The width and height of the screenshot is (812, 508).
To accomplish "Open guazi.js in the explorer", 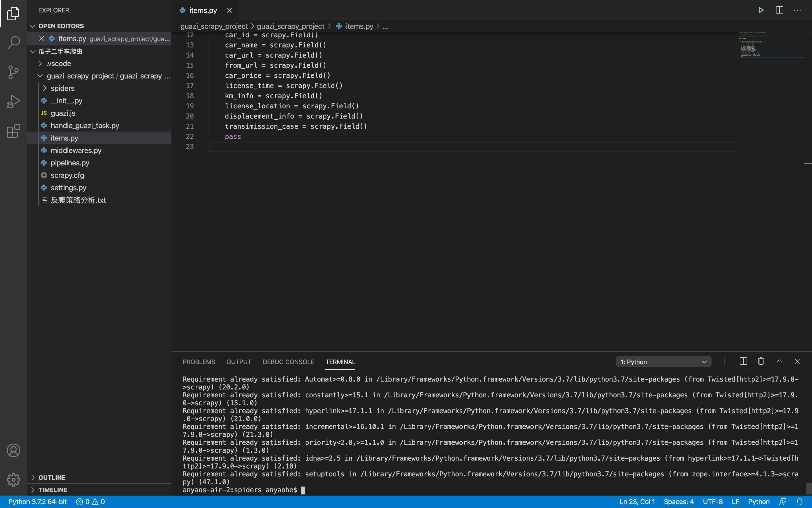I will click(x=99, y=113).
